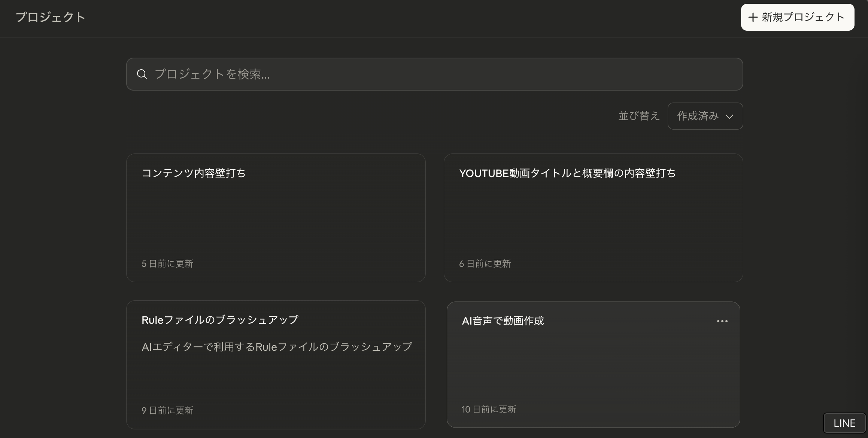The height and width of the screenshot is (438, 868).
Task: Click the LINE badge at bottom right
Action: pyautogui.click(x=844, y=423)
